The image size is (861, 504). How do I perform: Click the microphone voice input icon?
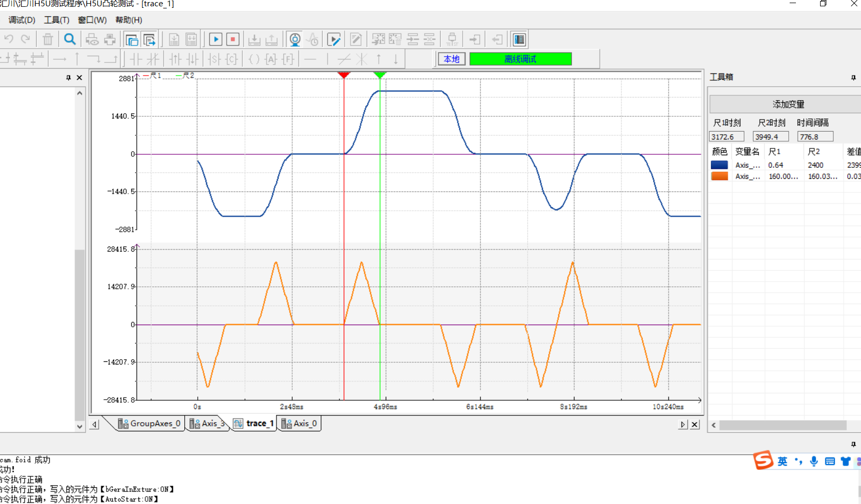click(814, 461)
